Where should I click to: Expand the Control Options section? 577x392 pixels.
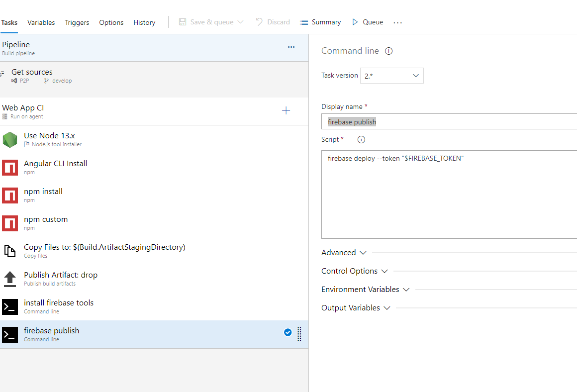coord(354,271)
